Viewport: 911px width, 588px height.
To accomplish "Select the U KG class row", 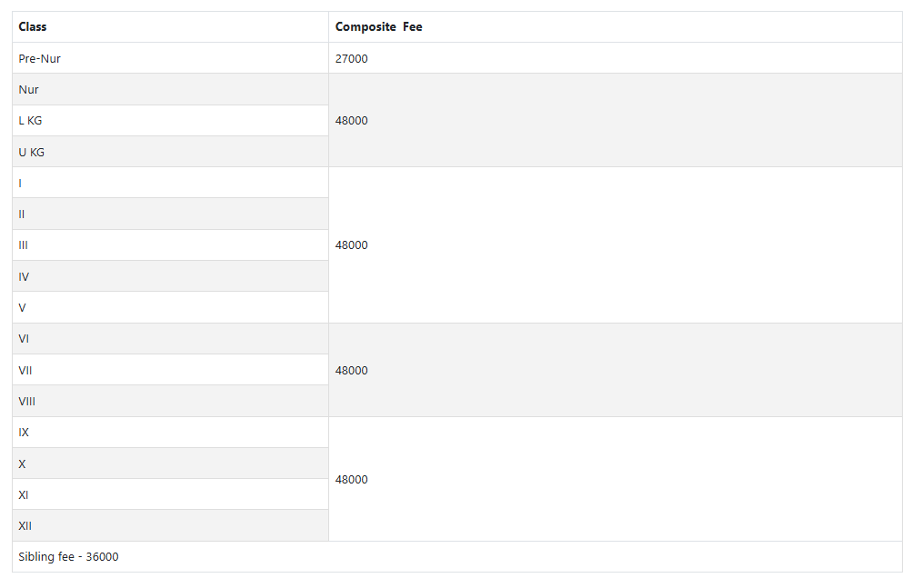I will point(170,152).
